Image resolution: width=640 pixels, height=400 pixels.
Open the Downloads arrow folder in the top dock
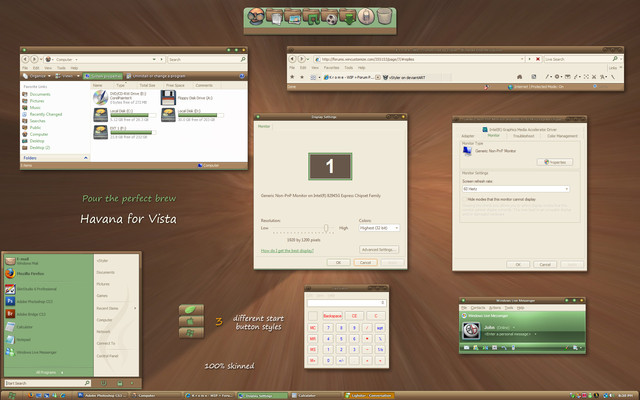(x=348, y=17)
